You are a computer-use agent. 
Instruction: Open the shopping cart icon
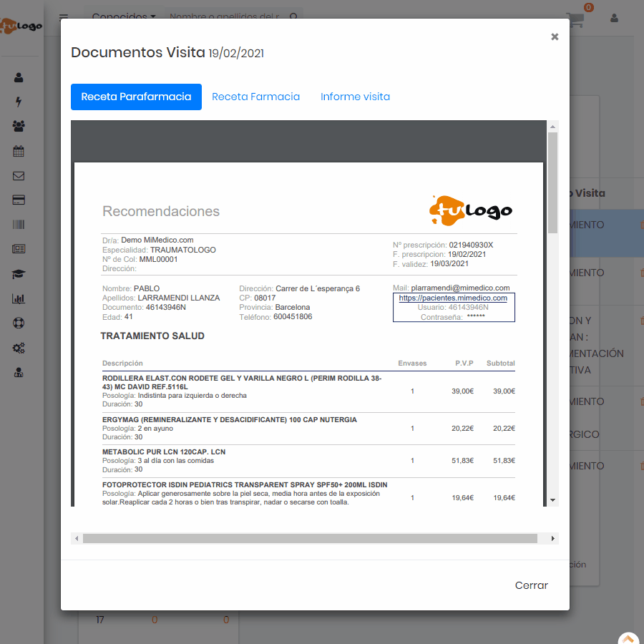[575, 19]
